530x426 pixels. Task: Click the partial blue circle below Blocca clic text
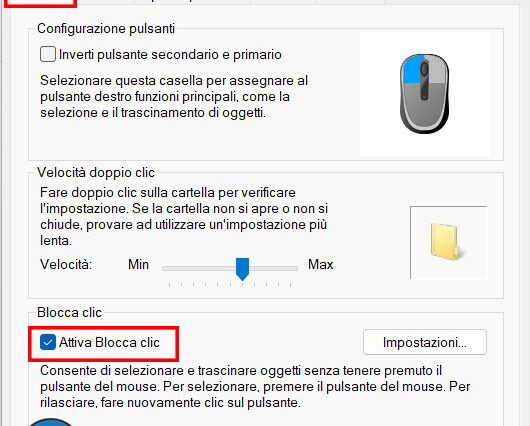click(x=51, y=422)
